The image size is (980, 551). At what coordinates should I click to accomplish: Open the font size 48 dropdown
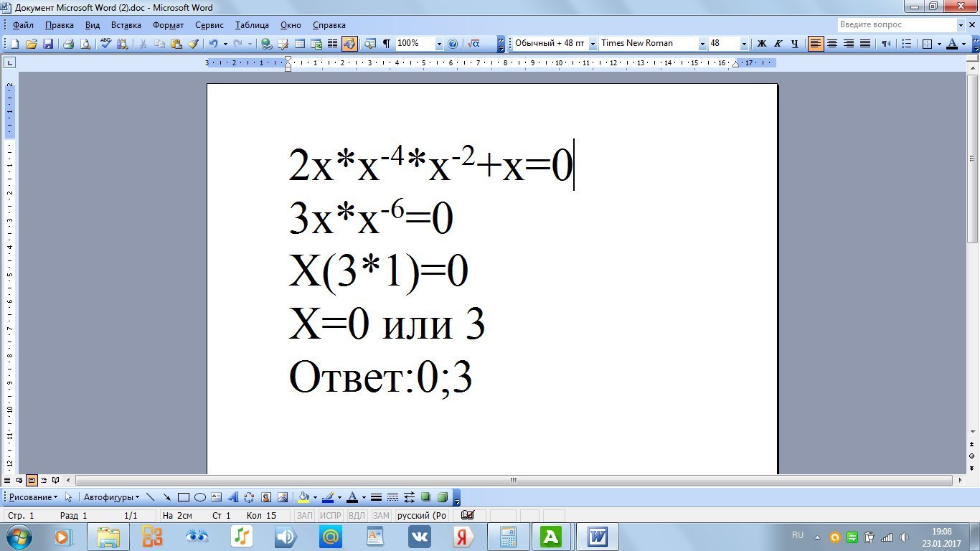pyautogui.click(x=744, y=44)
